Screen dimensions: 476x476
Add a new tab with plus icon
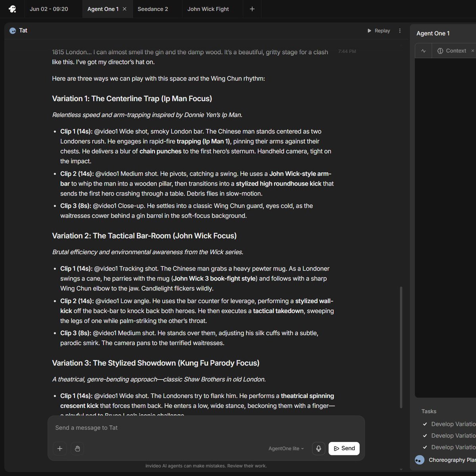[x=252, y=9]
